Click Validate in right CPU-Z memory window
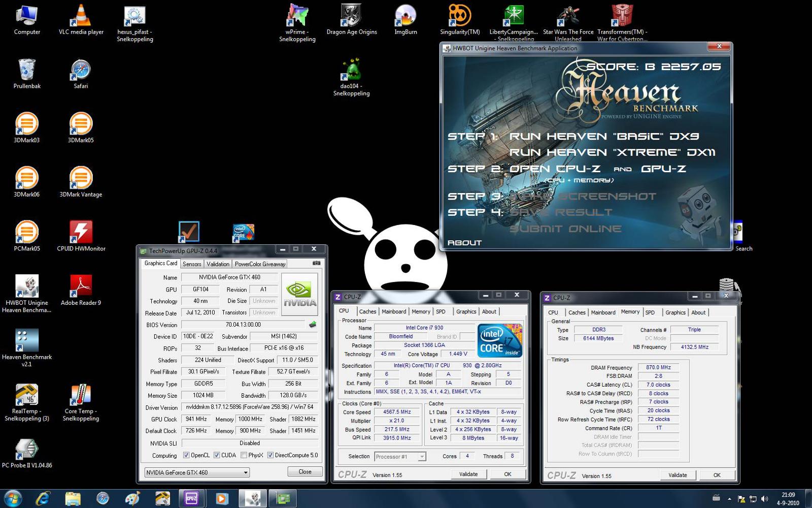Screen dimensions: 812x508 pos(678,475)
